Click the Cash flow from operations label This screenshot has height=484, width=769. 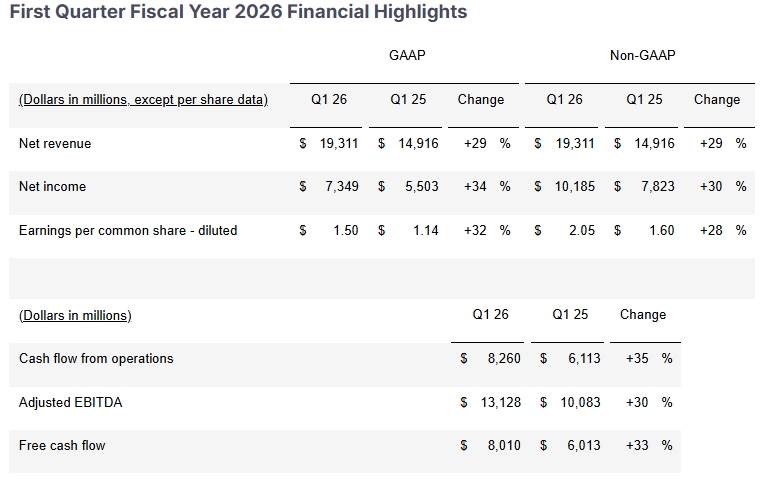[x=96, y=359]
